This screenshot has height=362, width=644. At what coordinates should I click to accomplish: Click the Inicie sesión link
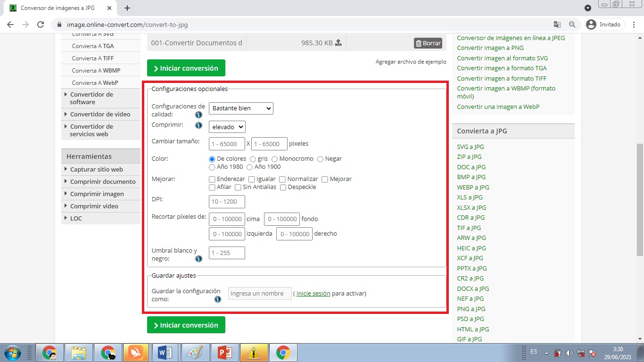coord(313,293)
